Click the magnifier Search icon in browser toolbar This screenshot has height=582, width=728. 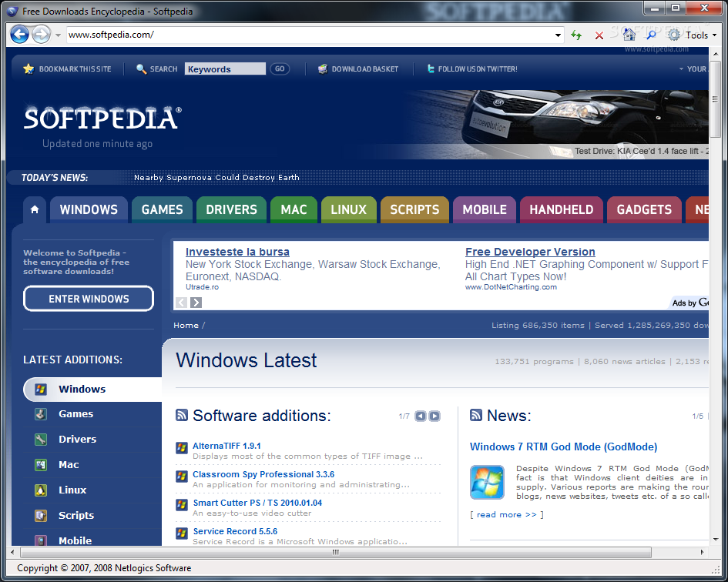tap(652, 35)
